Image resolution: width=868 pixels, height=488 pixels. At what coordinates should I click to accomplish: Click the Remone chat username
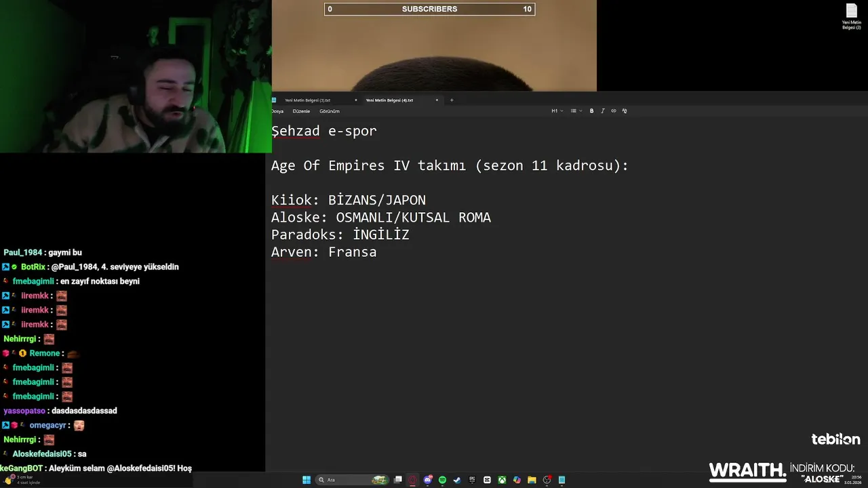pyautogui.click(x=46, y=354)
